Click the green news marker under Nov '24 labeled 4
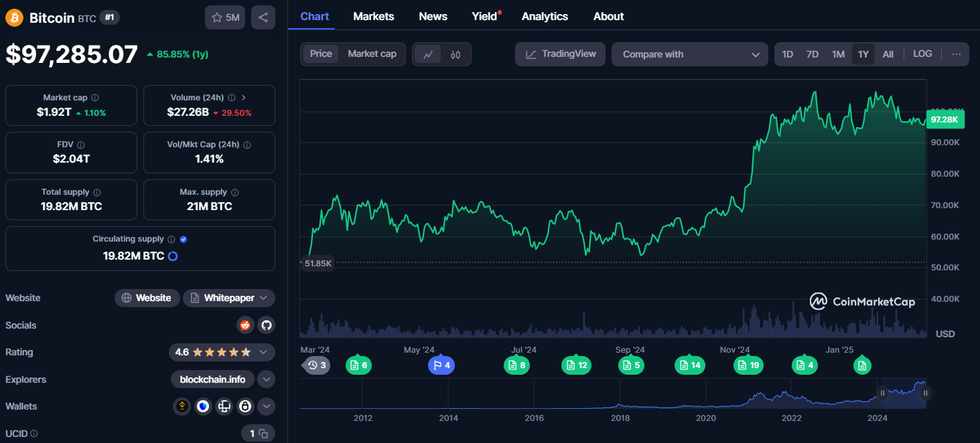The width and height of the screenshot is (980, 443). [804, 365]
